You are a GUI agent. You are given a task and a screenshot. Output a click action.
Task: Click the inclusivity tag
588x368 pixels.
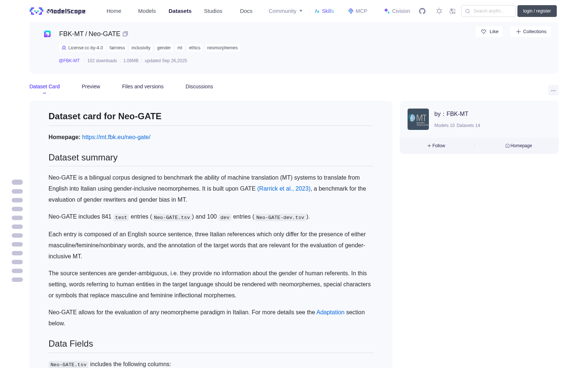[x=141, y=48]
